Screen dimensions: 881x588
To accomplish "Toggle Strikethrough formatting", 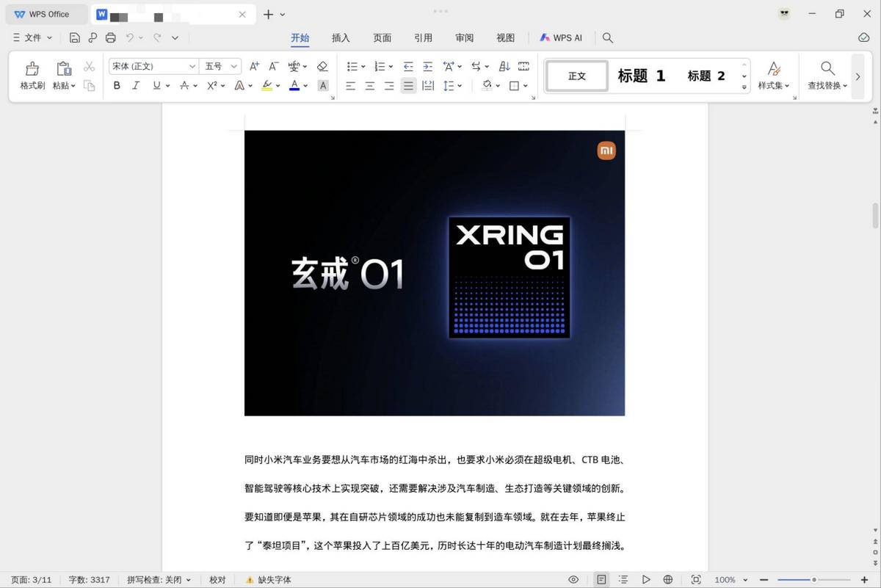I will (x=184, y=86).
